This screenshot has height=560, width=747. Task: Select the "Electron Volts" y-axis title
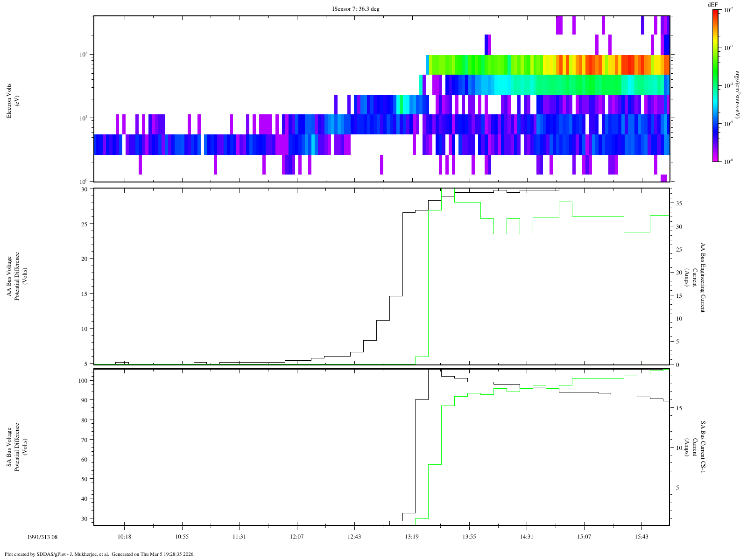coord(9,101)
